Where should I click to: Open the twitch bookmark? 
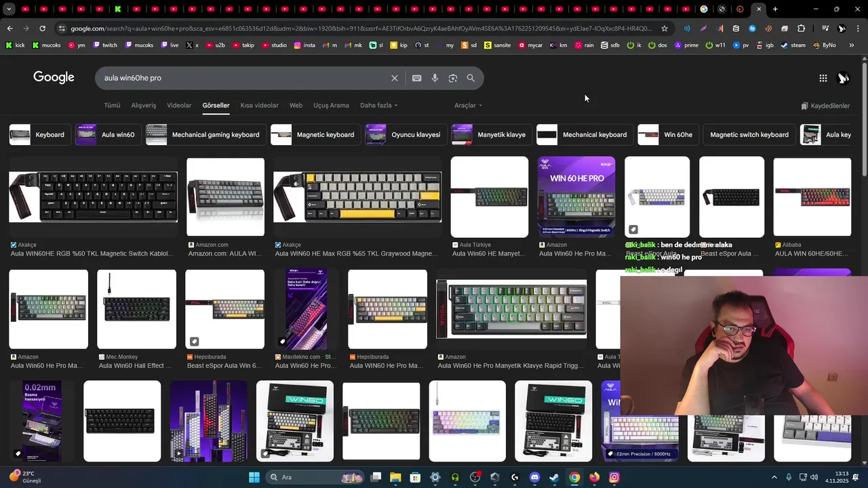(x=104, y=45)
